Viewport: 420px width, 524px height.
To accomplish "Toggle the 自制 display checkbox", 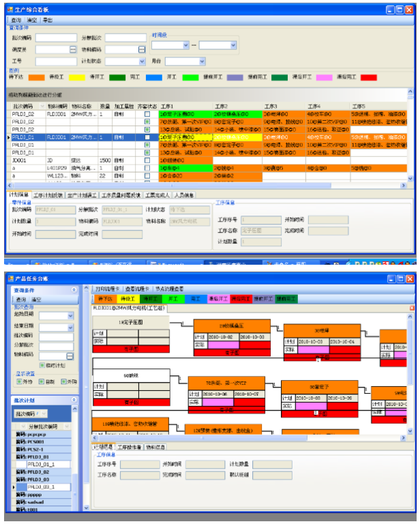I will click(x=43, y=381).
